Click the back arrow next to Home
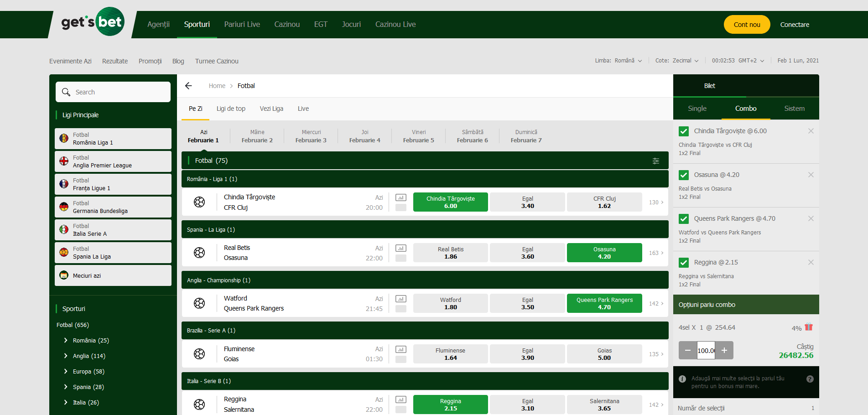This screenshot has height=415, width=868. point(188,86)
